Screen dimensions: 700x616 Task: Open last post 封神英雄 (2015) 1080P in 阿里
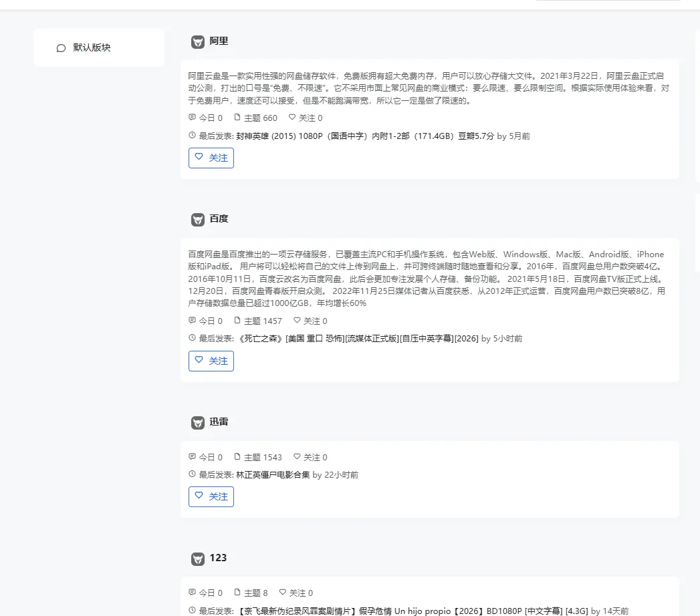tap(365, 136)
